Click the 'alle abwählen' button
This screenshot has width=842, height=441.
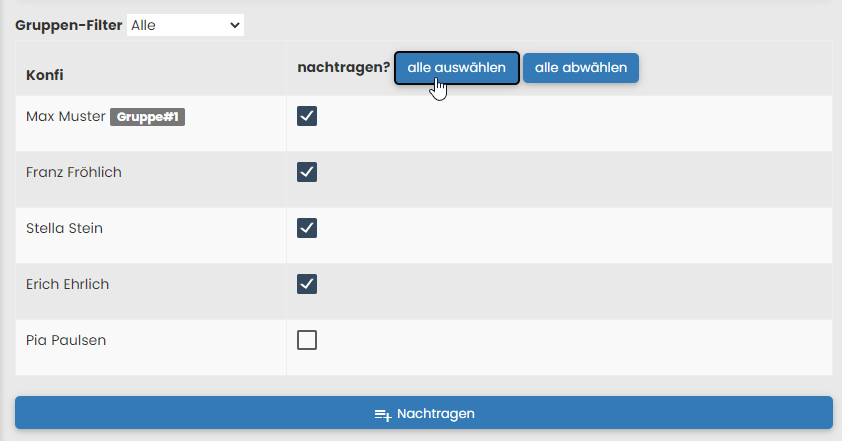tap(580, 68)
